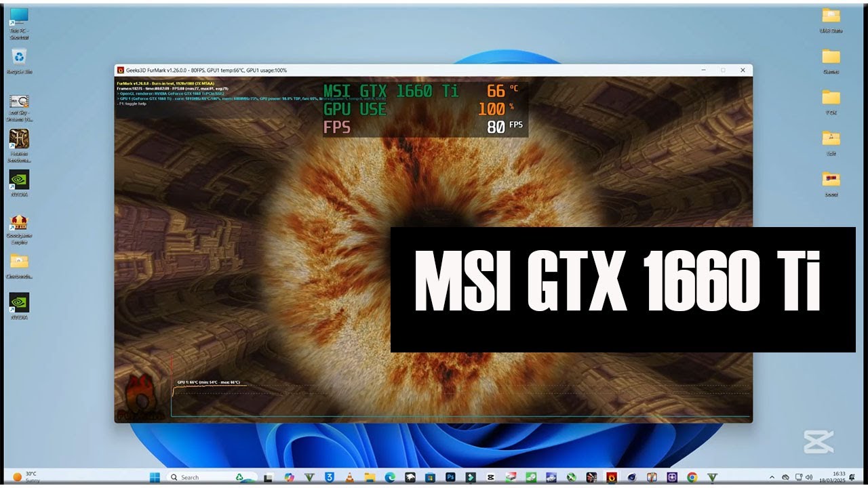Viewport: 868px width, 488px height.
Task: Switch to the FurMark taskbar icon
Action: [x=611, y=477]
